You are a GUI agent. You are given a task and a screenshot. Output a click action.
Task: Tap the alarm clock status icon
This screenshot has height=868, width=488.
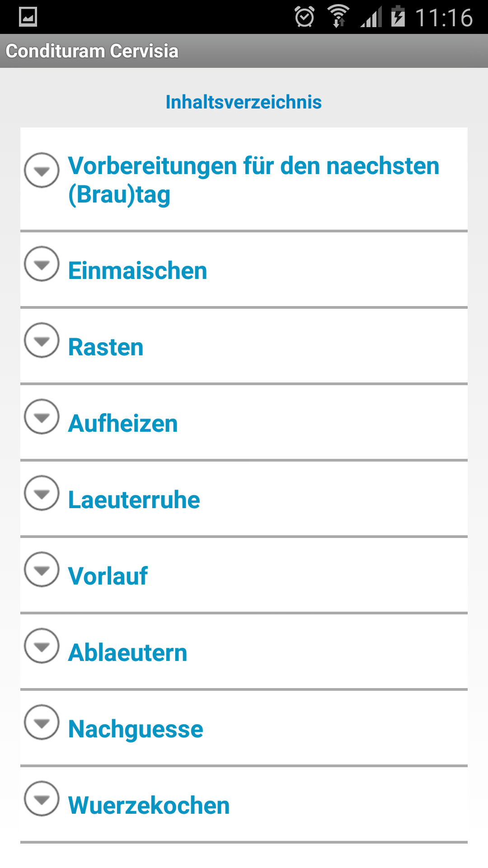(x=304, y=17)
